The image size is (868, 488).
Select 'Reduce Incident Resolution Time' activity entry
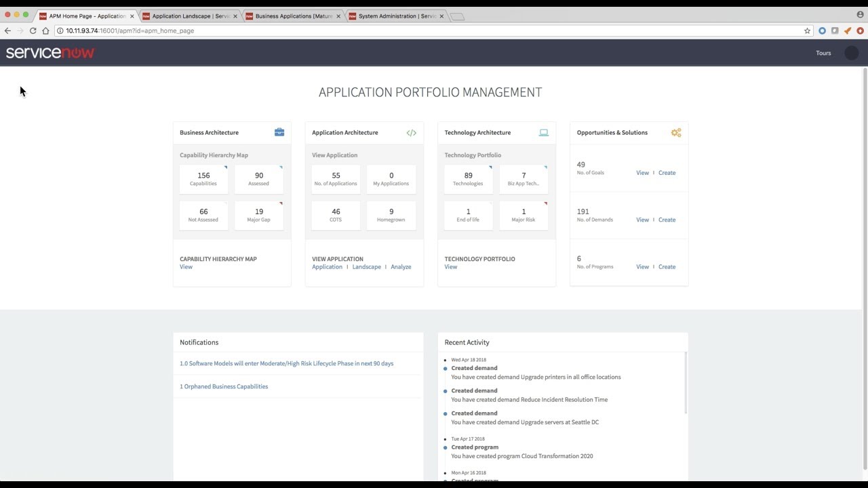click(x=529, y=400)
